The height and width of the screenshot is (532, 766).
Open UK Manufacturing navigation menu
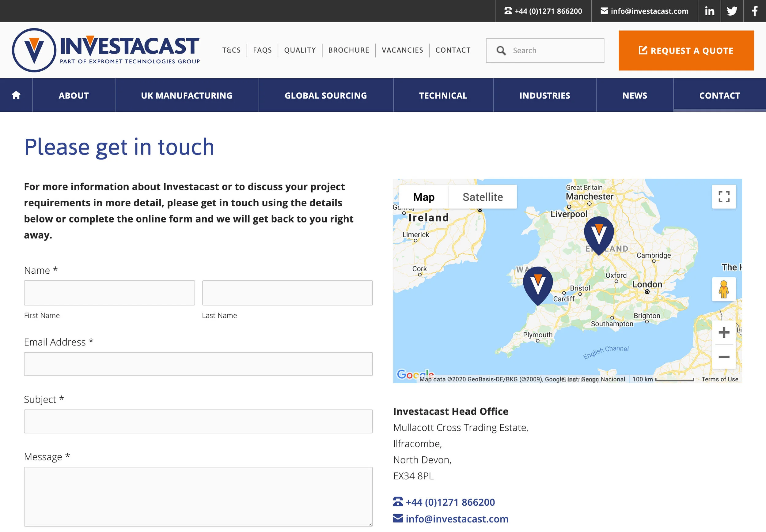[x=187, y=95]
